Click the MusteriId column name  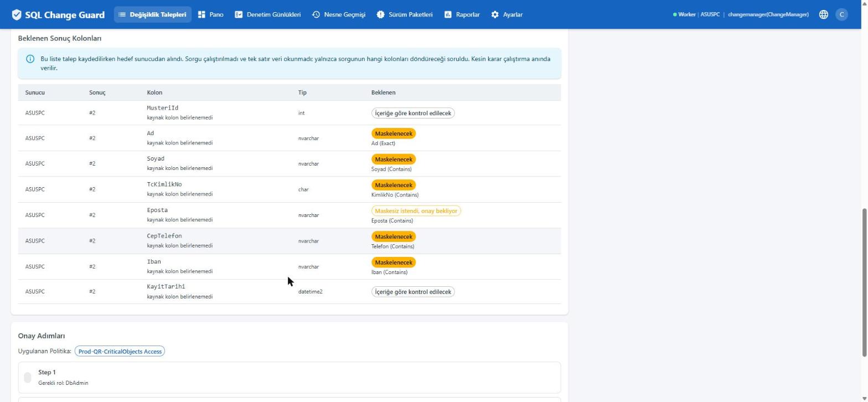(x=162, y=108)
